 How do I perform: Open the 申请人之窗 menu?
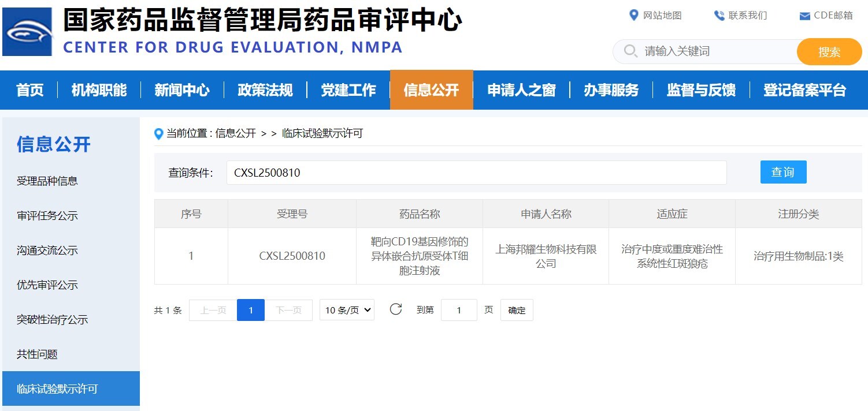click(x=520, y=90)
